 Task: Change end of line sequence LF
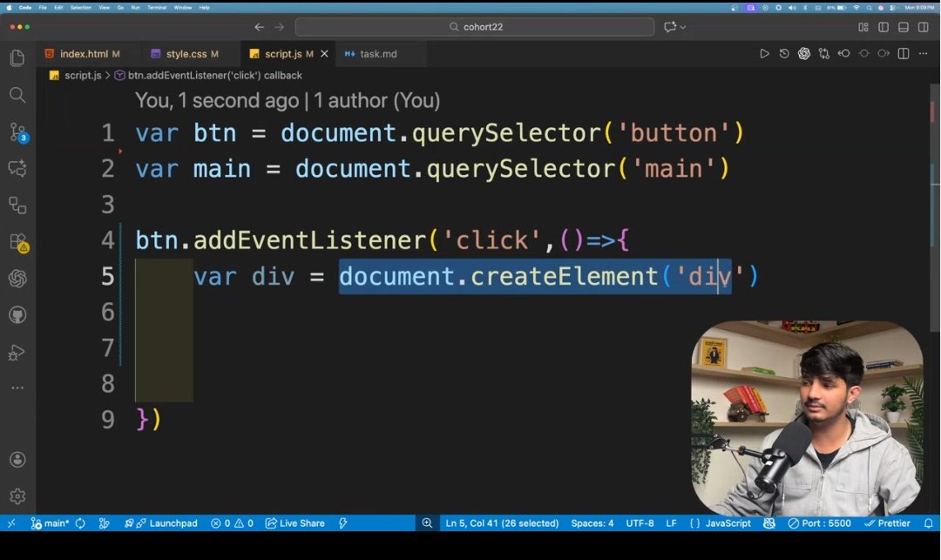(671, 523)
